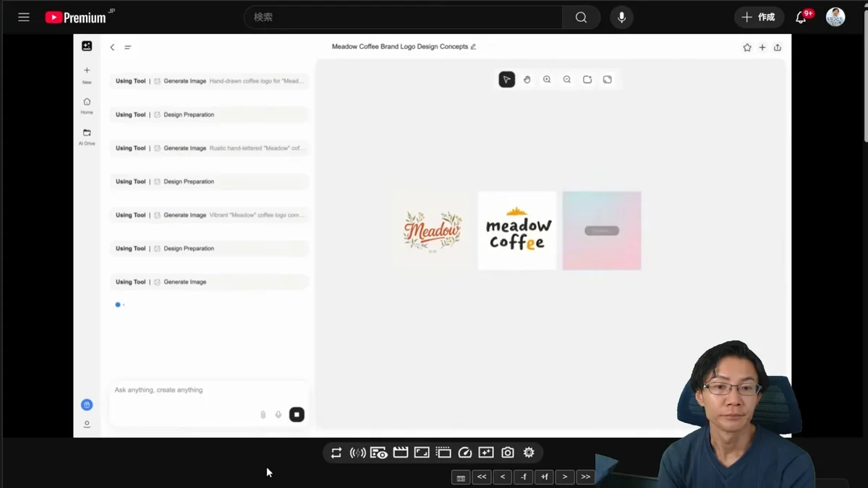Click the rightmost canvas toolbar icon
Screen dimensions: 868x488
pyautogui.click(x=608, y=80)
